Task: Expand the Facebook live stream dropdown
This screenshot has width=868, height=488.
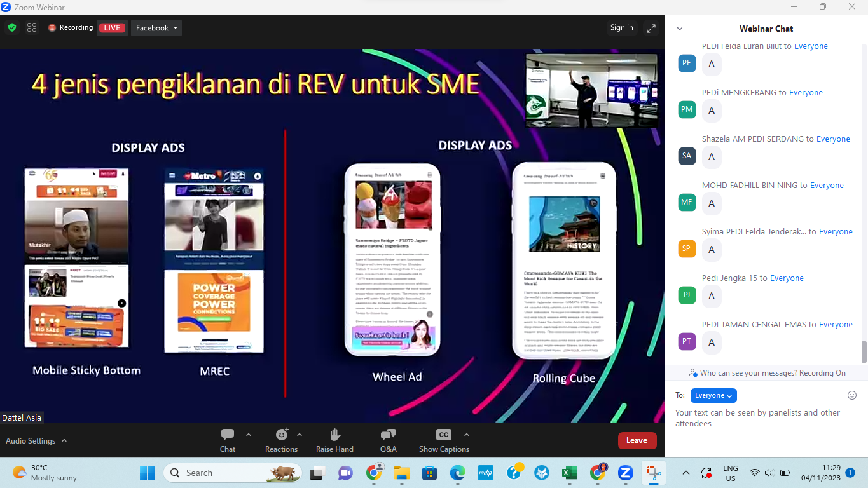Action: pos(156,28)
